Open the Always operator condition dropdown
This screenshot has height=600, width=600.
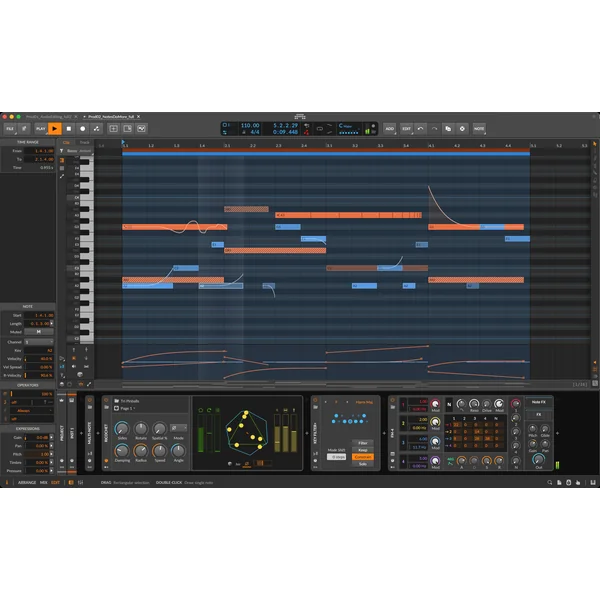32,411
